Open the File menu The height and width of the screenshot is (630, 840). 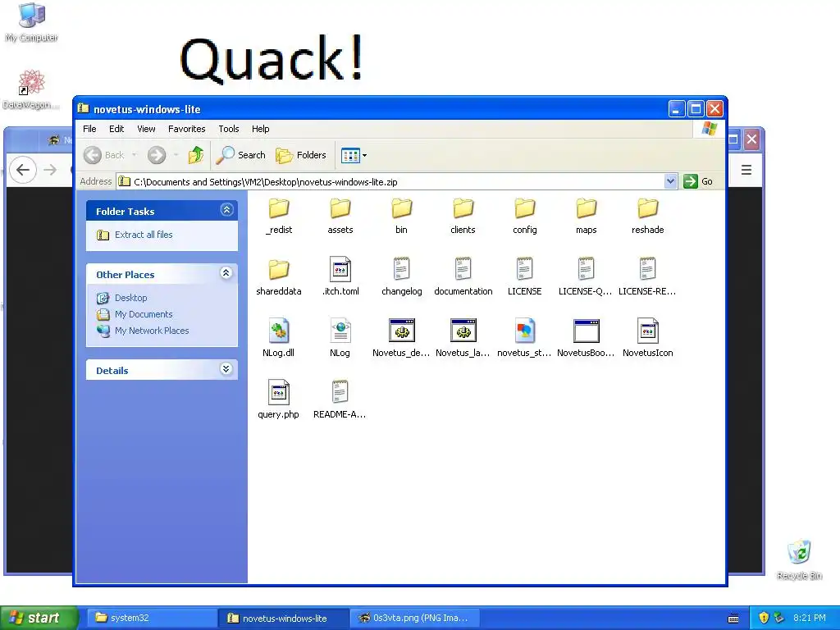89,129
